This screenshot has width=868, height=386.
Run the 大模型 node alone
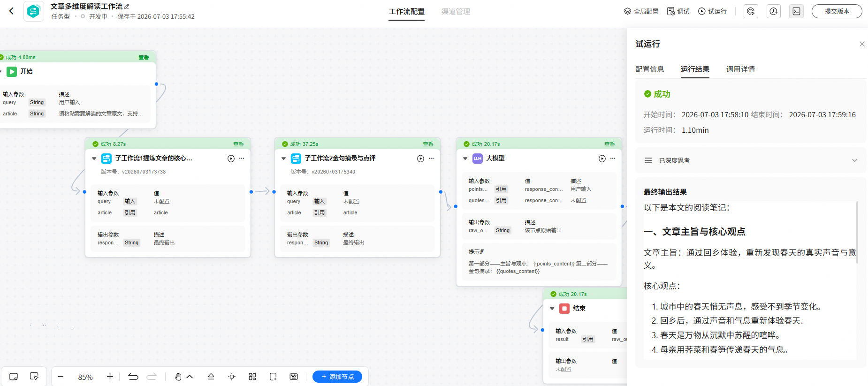(x=602, y=159)
